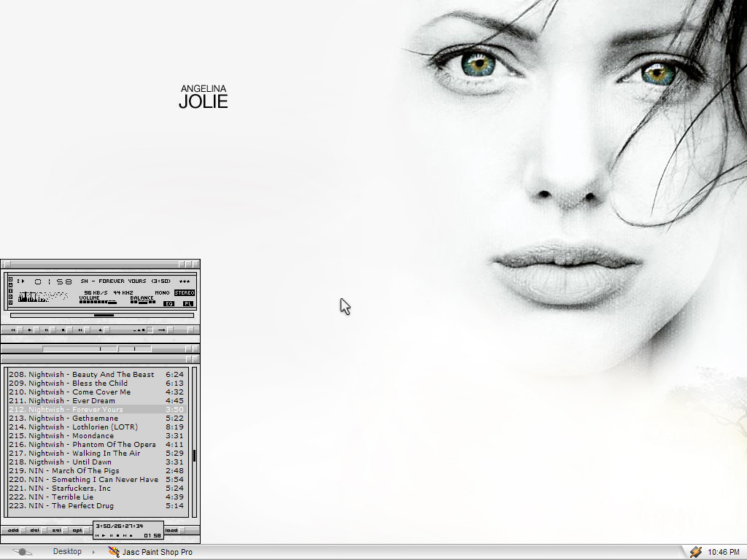This screenshot has height=560, width=747.
Task: Click previous track in main Winamp window
Action: [x=17, y=330]
